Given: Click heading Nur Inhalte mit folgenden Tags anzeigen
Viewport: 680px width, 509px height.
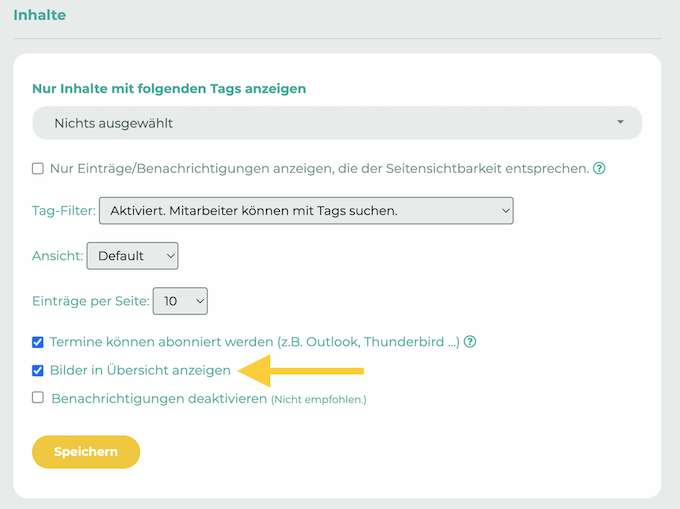Looking at the screenshot, I should tap(169, 88).
